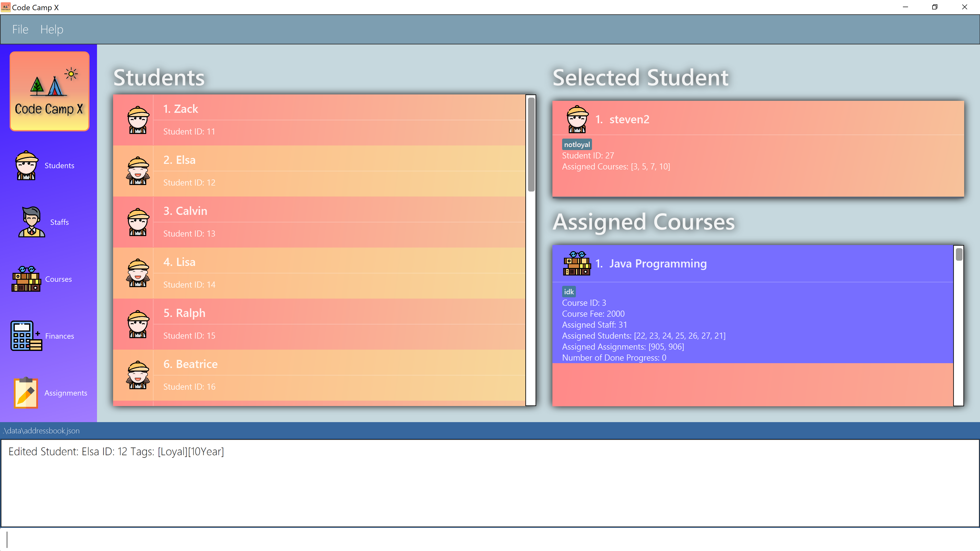Click the Finances calculator icon
Viewport: 980px width, 551px height.
tap(26, 336)
